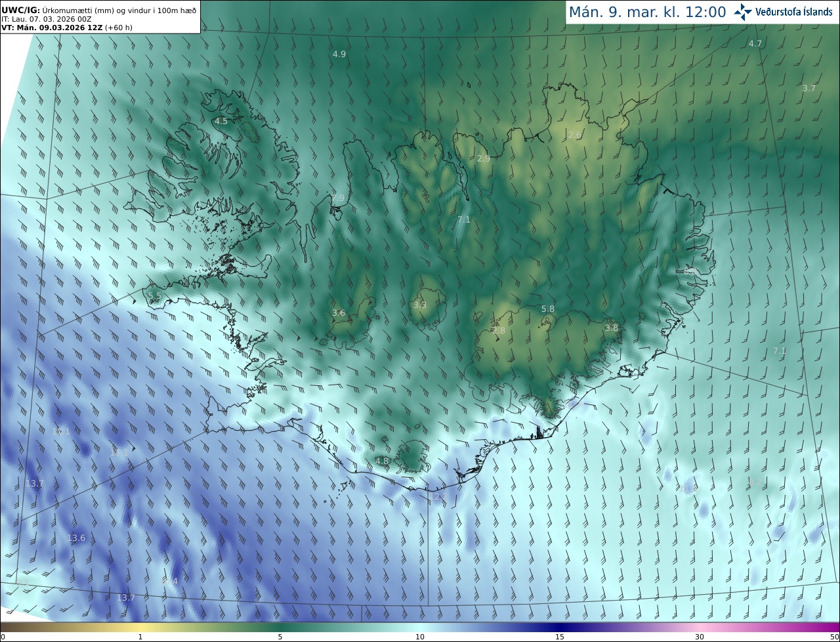Click the 7.9 value on the map

[338, 198]
